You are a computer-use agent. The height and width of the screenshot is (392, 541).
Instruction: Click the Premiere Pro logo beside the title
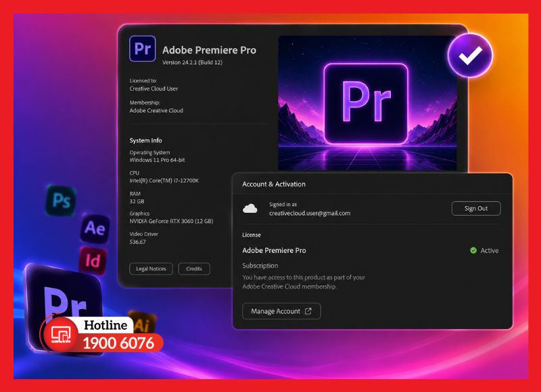click(x=143, y=49)
